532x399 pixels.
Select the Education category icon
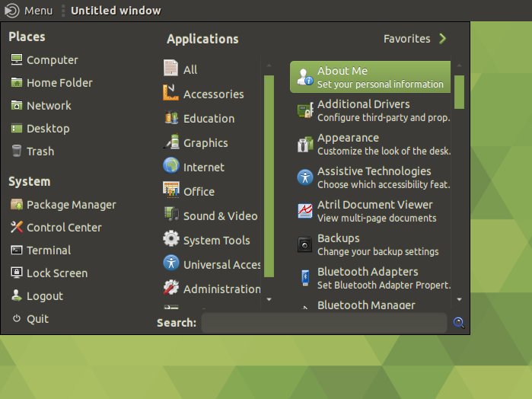click(x=171, y=118)
